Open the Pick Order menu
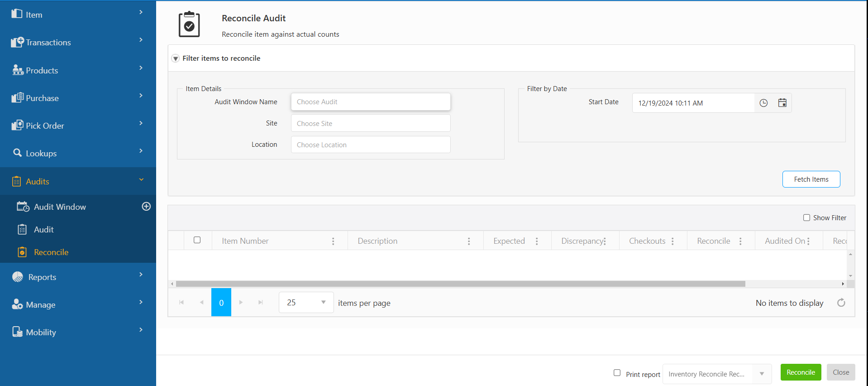Image resolution: width=868 pixels, height=386 pixels. point(78,125)
